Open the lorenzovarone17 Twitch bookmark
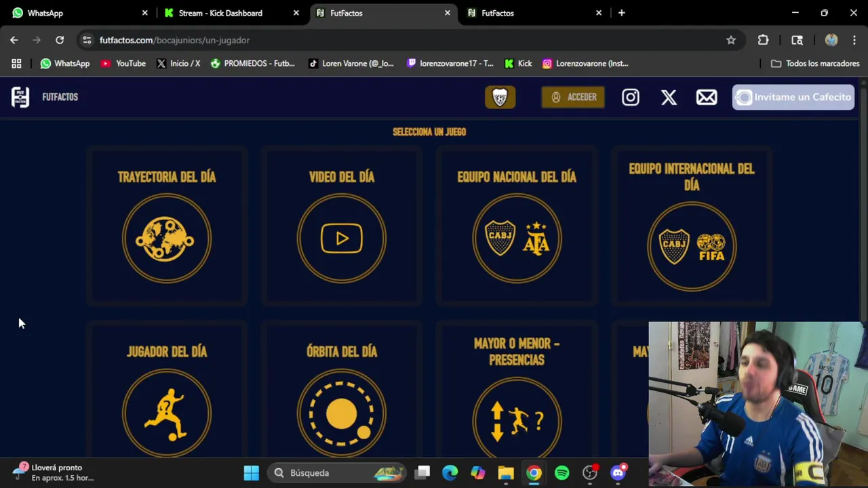Screen dimensions: 868x488 pyautogui.click(x=450, y=64)
